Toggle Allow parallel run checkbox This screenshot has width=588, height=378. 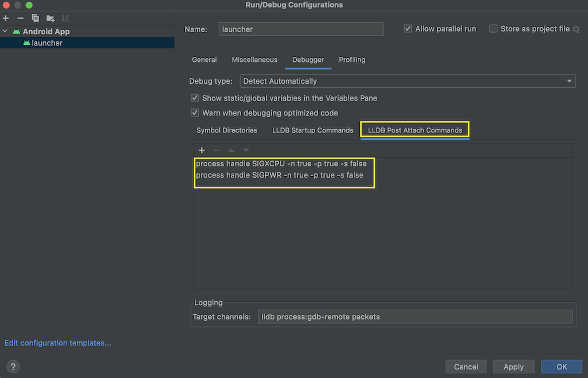pyautogui.click(x=408, y=29)
